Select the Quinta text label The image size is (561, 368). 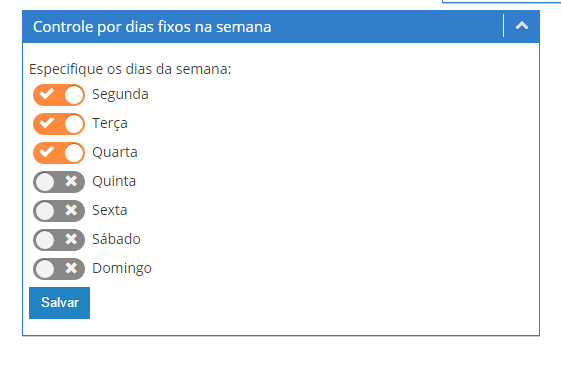pyautogui.click(x=114, y=181)
